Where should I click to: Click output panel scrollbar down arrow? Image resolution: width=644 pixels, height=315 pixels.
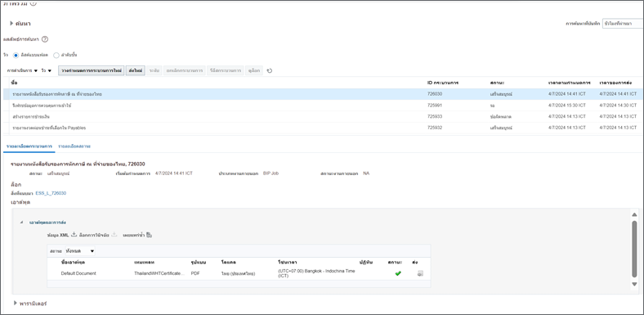634,284
